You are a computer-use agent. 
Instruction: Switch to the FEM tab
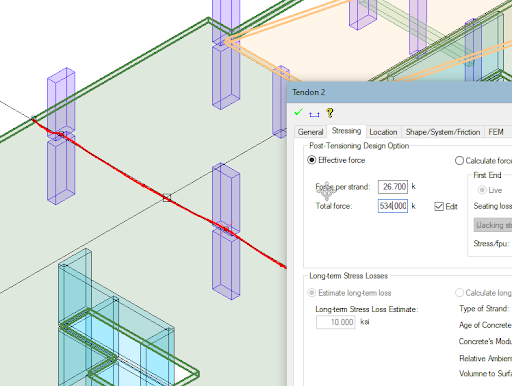[x=496, y=132]
